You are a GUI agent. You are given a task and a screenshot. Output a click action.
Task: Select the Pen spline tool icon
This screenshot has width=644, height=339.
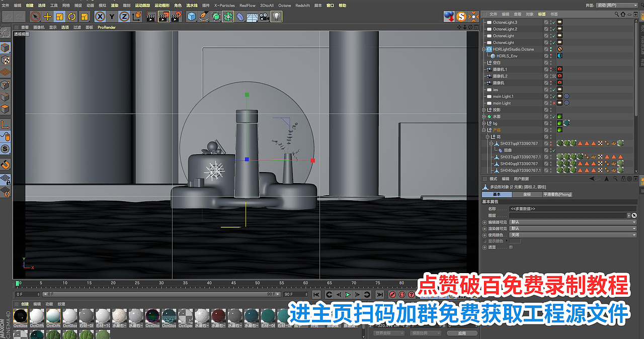[x=203, y=16]
